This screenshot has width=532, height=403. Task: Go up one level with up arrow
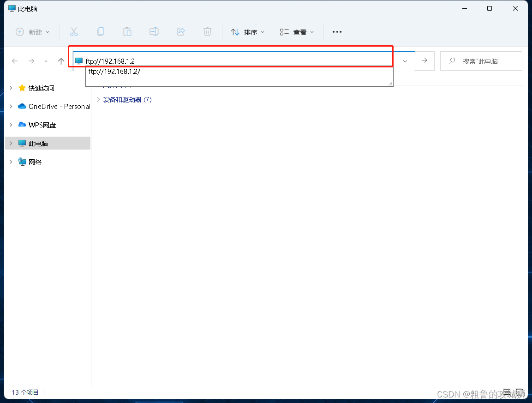pyautogui.click(x=61, y=61)
